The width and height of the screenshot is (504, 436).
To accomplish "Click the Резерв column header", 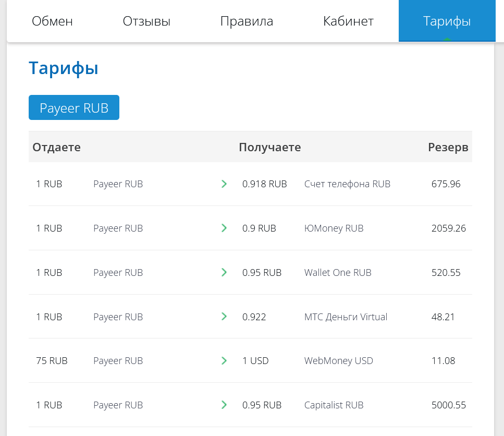I will pyautogui.click(x=448, y=147).
